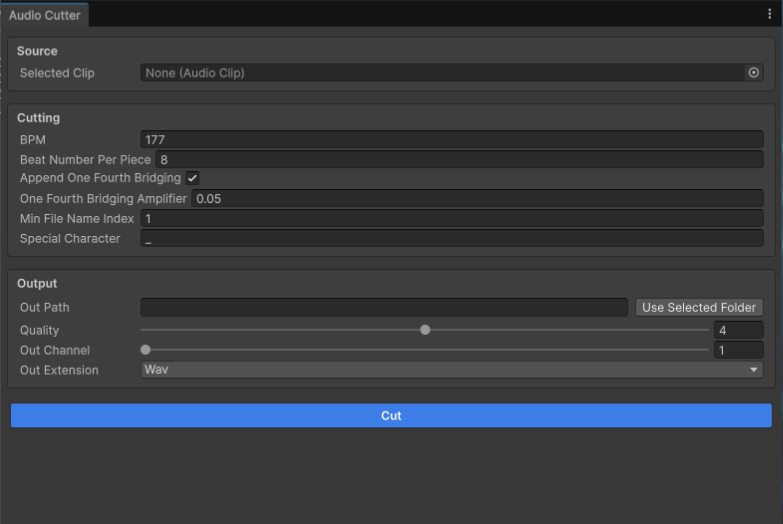Focus the Out Path text field
The width and height of the screenshot is (783, 524).
[384, 308]
